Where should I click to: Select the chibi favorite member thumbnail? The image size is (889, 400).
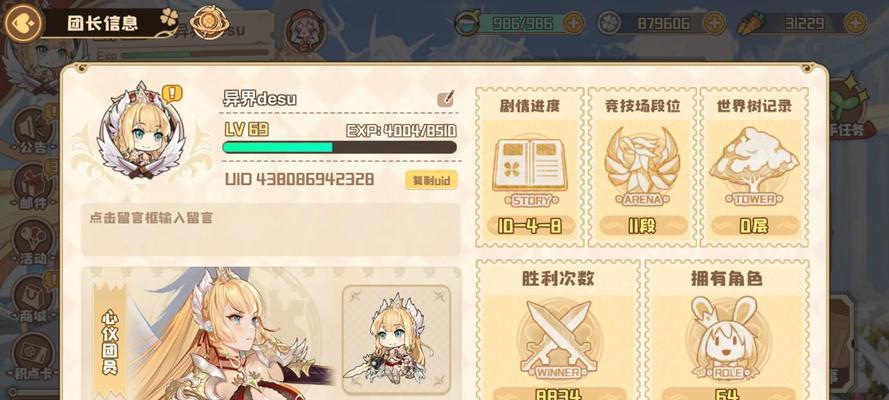[396, 339]
